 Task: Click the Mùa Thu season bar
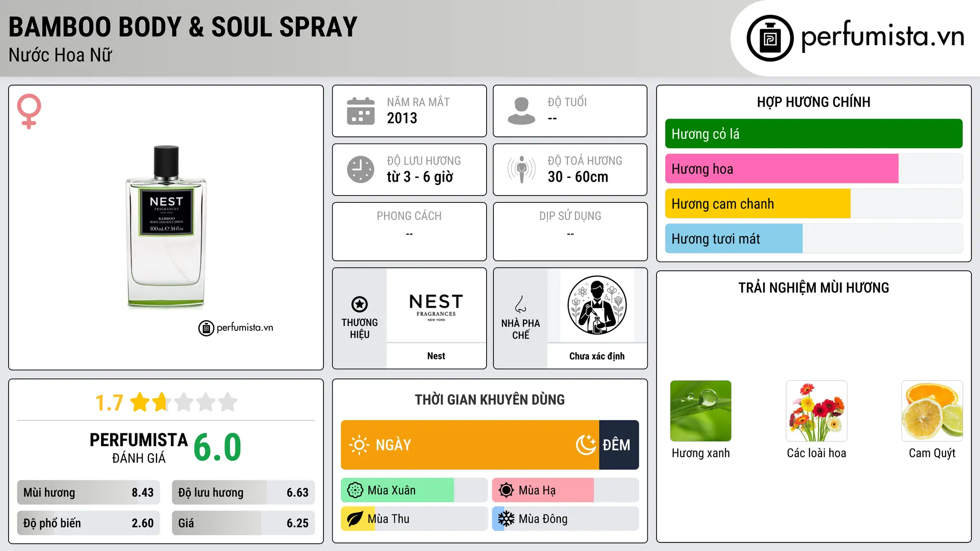coord(414,519)
